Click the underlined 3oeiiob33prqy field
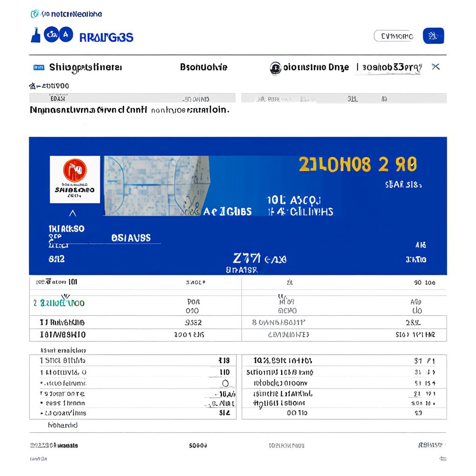Image resolution: width=476 pixels, height=476 pixels. (391, 67)
